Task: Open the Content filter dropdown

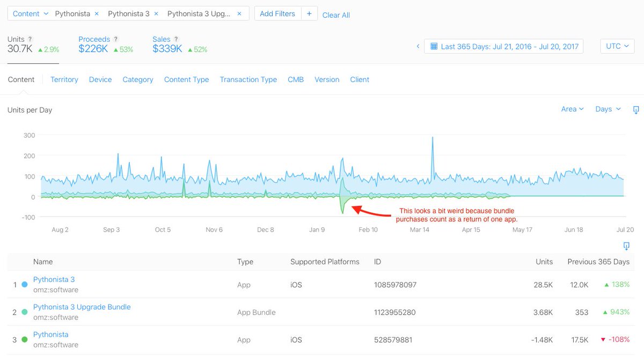Action: click(x=30, y=13)
